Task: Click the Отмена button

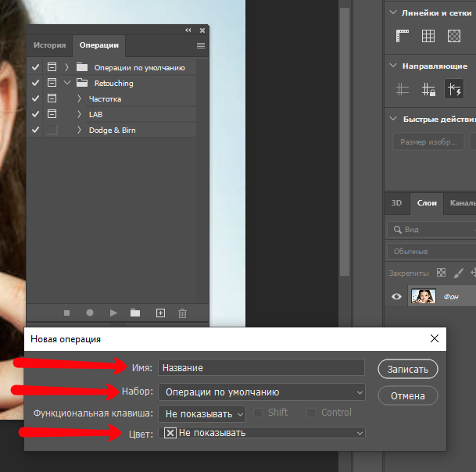Action: click(x=408, y=395)
